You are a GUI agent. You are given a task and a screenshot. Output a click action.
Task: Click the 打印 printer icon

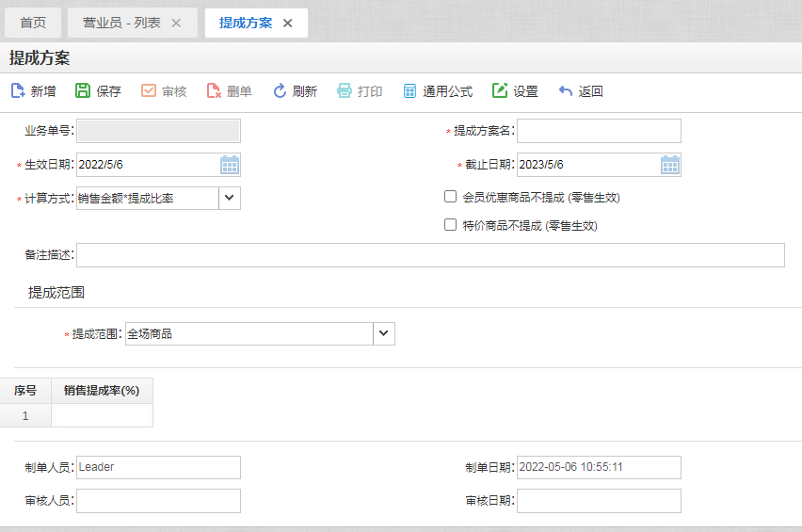coord(345,91)
